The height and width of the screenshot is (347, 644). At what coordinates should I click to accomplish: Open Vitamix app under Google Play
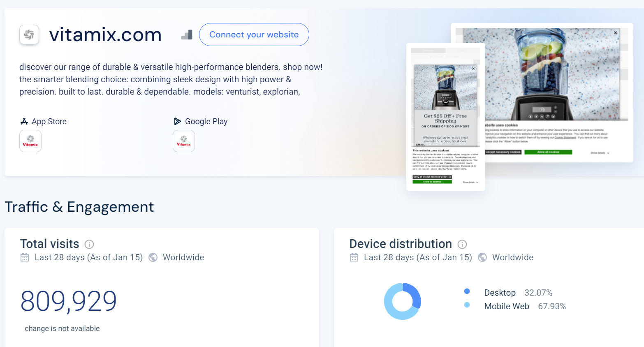(184, 141)
